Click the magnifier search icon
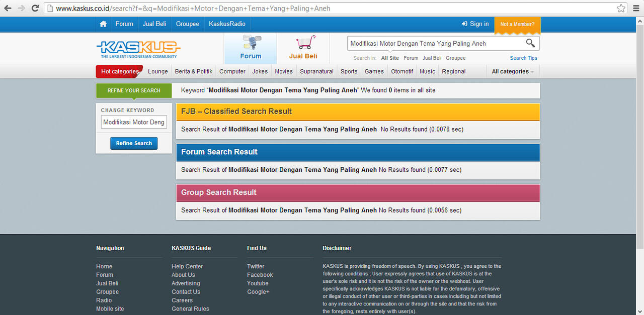The width and height of the screenshot is (644, 315). [x=530, y=43]
